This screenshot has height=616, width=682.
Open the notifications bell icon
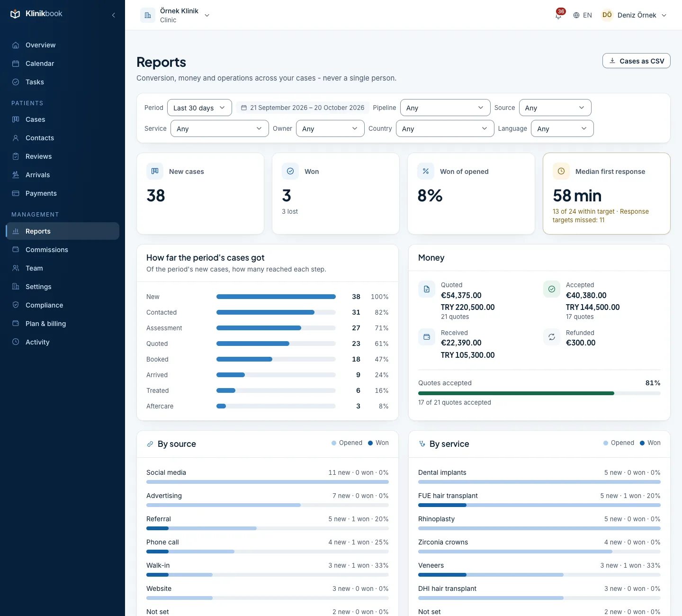click(x=558, y=15)
